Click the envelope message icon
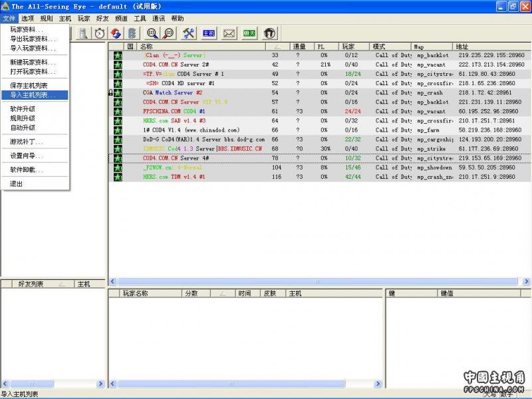This screenshot has height=399, width=532. [229, 33]
